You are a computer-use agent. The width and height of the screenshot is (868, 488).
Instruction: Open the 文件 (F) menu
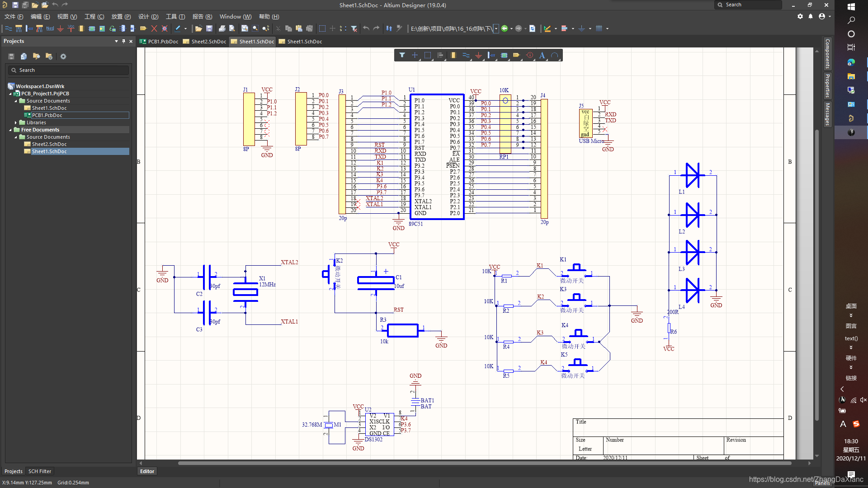(x=14, y=17)
